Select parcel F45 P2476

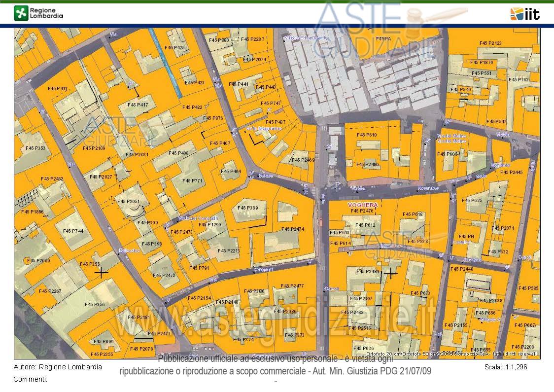point(363,211)
